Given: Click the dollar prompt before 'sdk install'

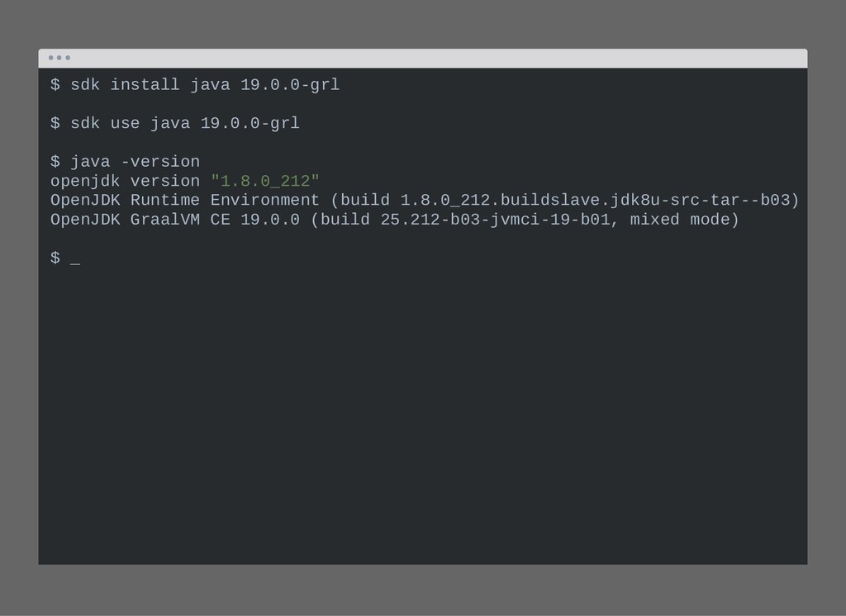Looking at the screenshot, I should [55, 85].
